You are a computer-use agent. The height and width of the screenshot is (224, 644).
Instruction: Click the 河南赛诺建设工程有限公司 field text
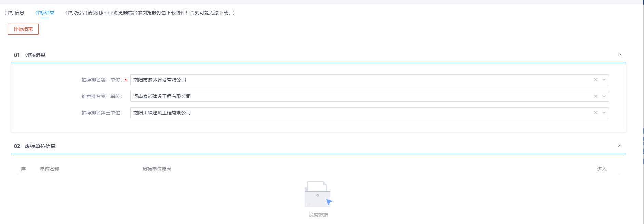pyautogui.click(x=162, y=96)
